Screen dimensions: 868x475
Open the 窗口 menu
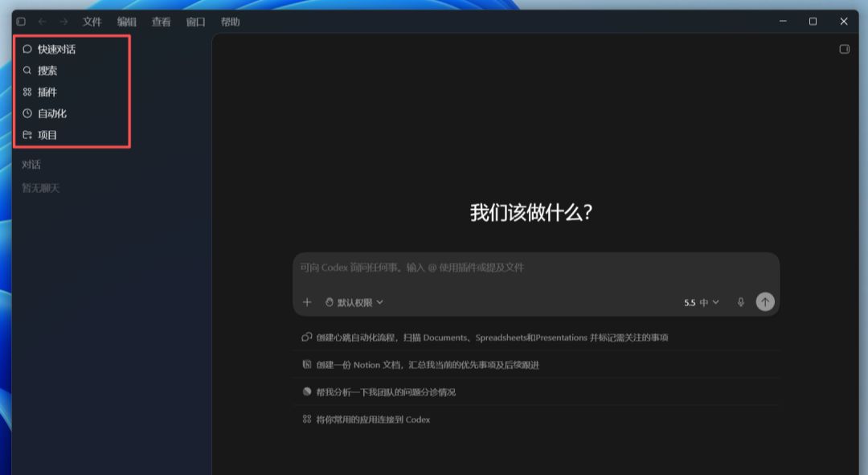195,22
